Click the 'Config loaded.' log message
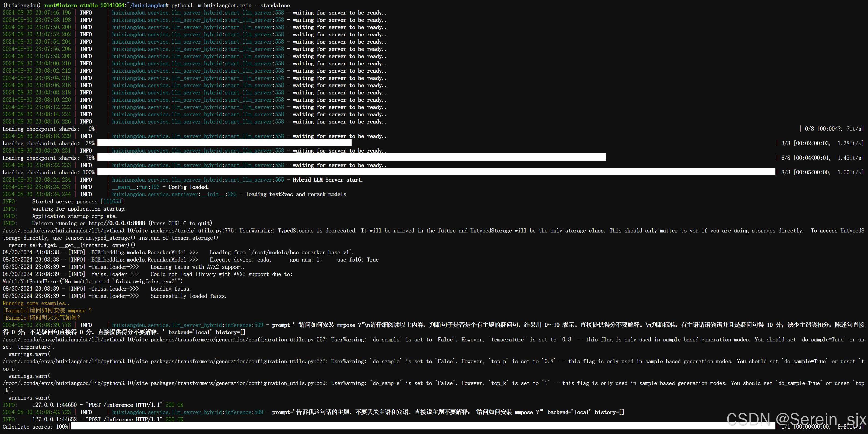 coord(188,187)
